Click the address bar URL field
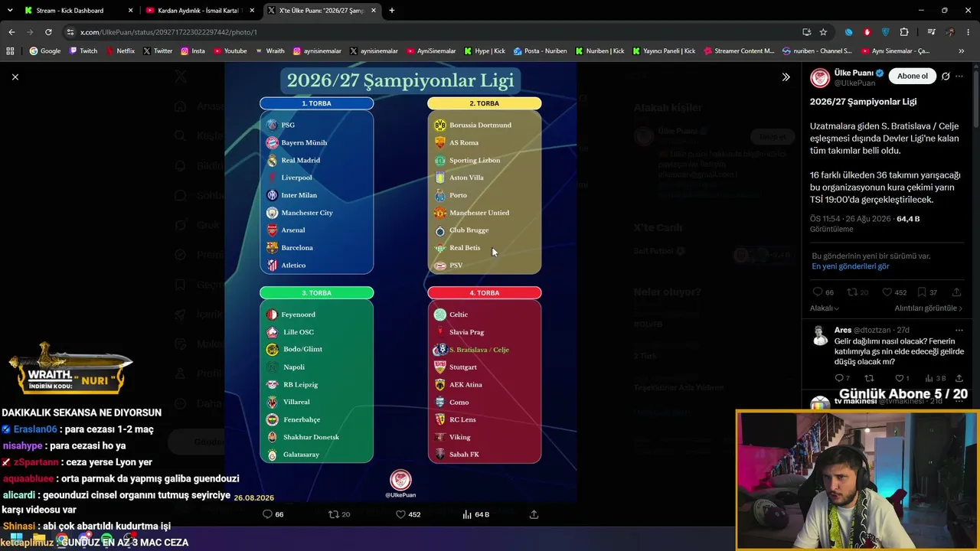The width and height of the screenshot is (980, 551). pyautogui.click(x=436, y=32)
